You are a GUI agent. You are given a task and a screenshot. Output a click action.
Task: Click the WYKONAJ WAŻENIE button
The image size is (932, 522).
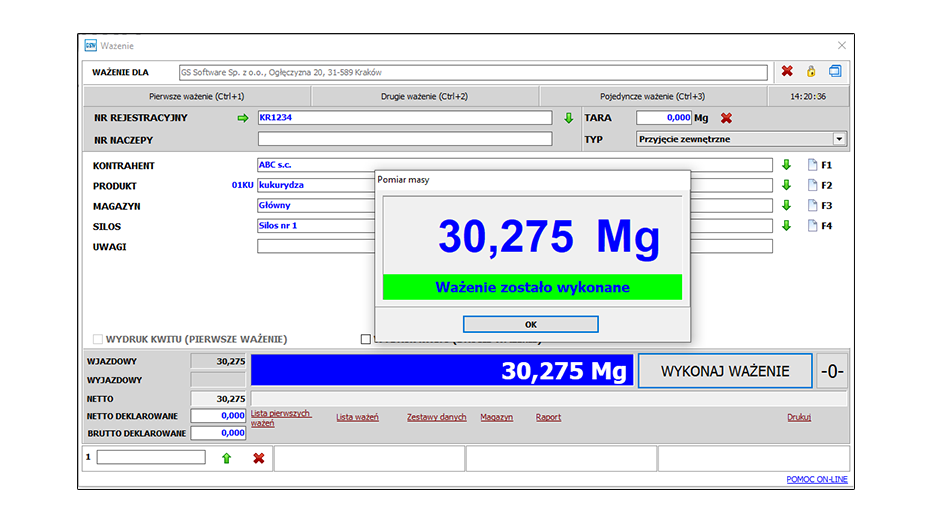(x=725, y=371)
